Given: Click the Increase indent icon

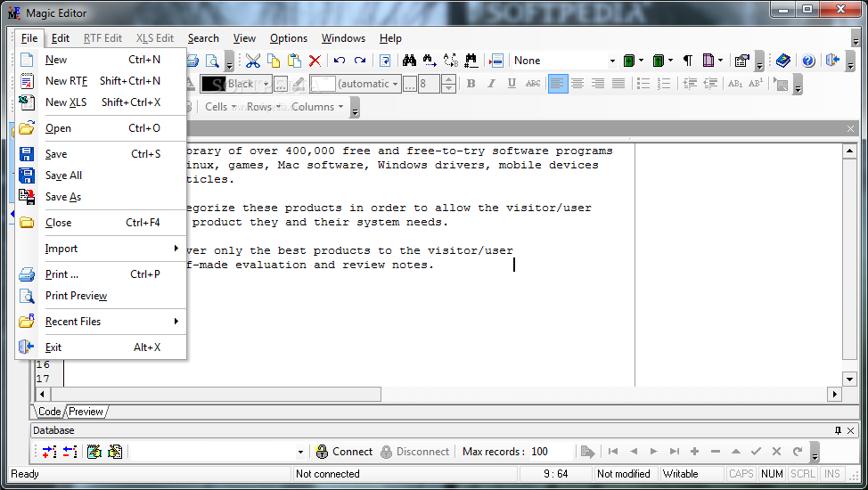Looking at the screenshot, I should (690, 84).
